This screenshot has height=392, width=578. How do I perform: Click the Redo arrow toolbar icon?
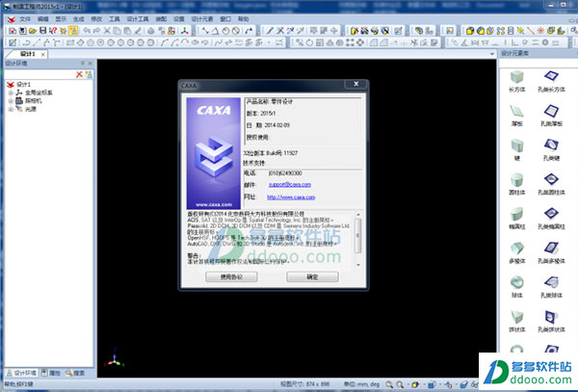coord(97,31)
